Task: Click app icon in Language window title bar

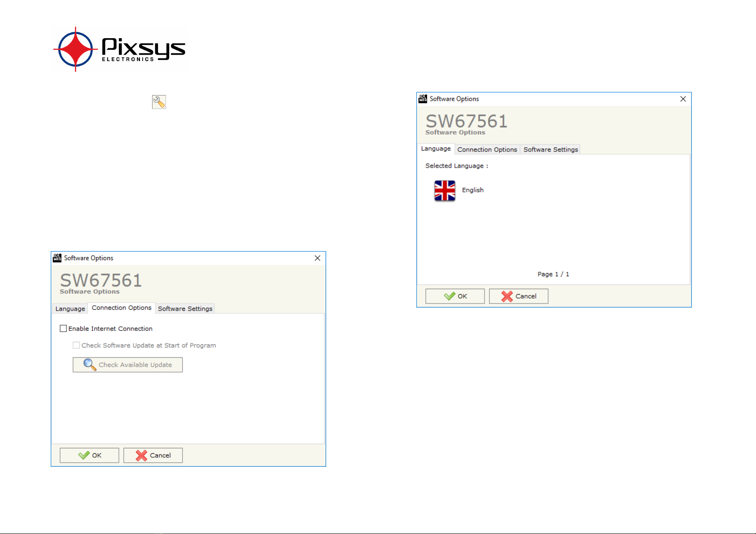Action: coord(423,99)
